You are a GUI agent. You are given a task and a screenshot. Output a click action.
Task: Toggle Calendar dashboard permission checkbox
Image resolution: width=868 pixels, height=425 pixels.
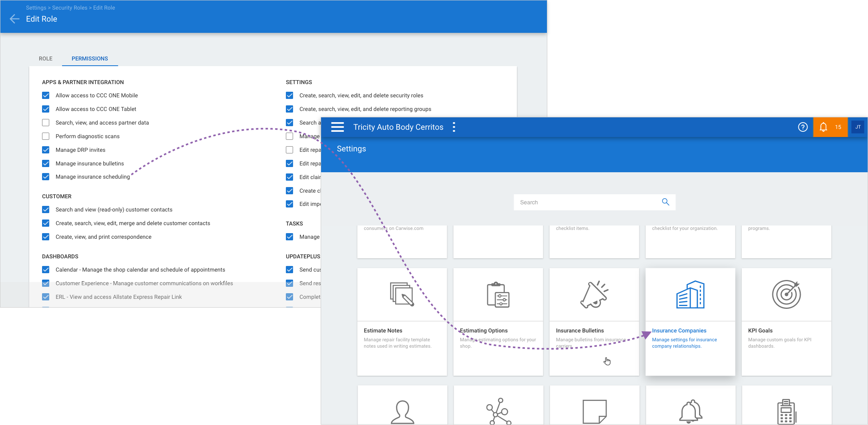pyautogui.click(x=46, y=270)
